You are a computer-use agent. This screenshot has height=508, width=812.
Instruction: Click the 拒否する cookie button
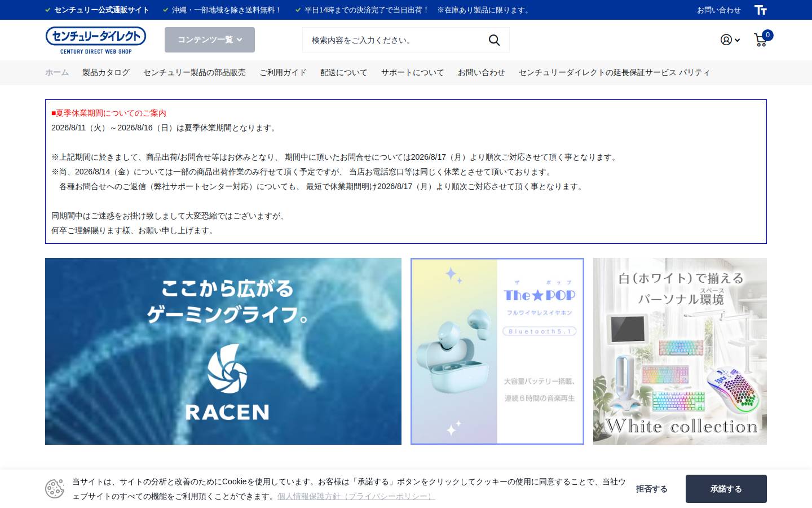pos(652,489)
